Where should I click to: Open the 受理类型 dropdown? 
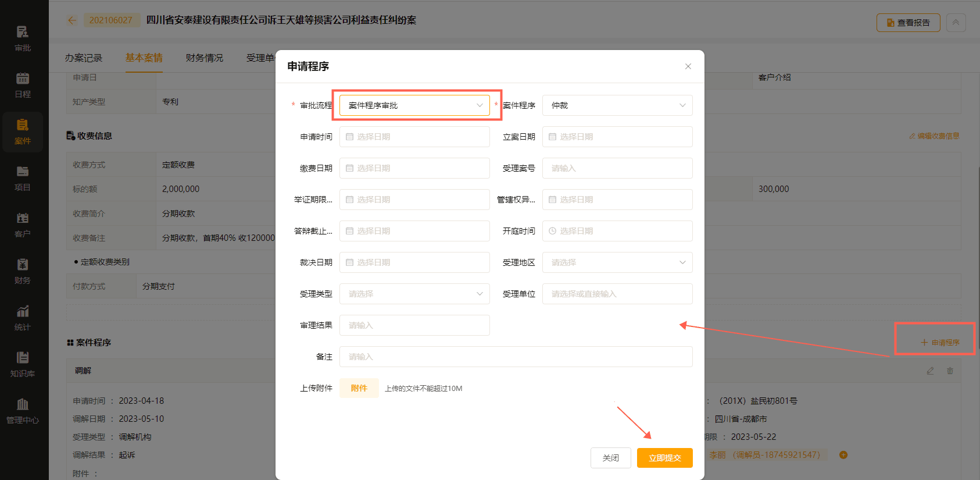414,294
